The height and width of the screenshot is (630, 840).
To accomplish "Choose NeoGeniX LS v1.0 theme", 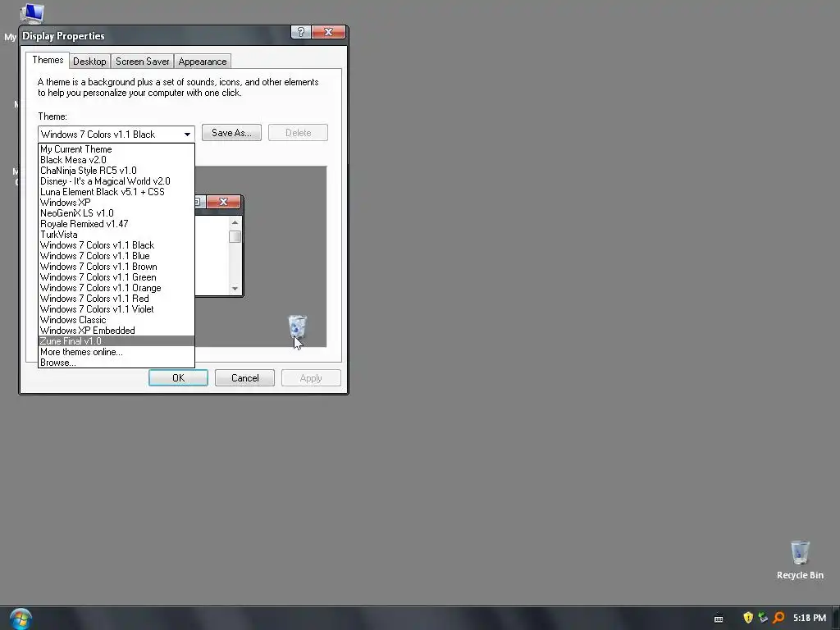I will pyautogui.click(x=116, y=213).
